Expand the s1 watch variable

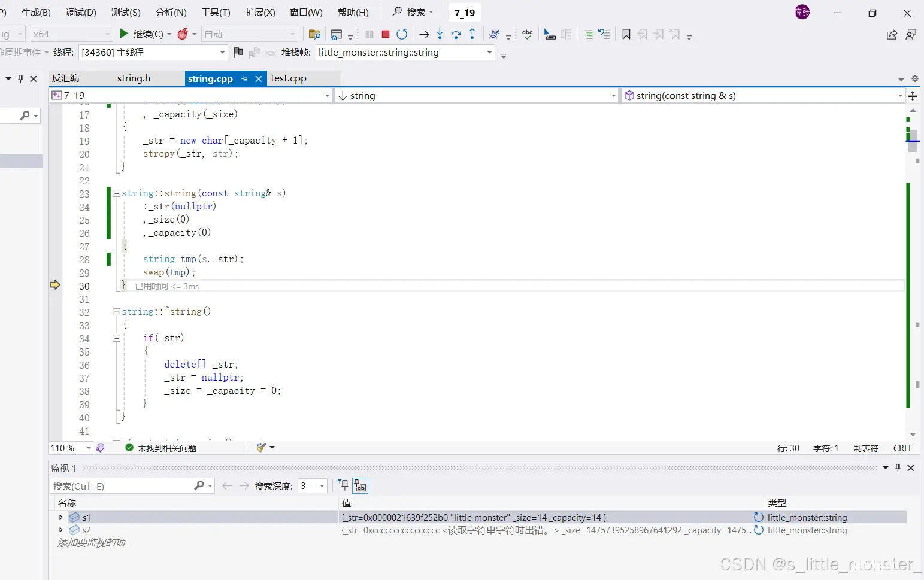point(60,517)
